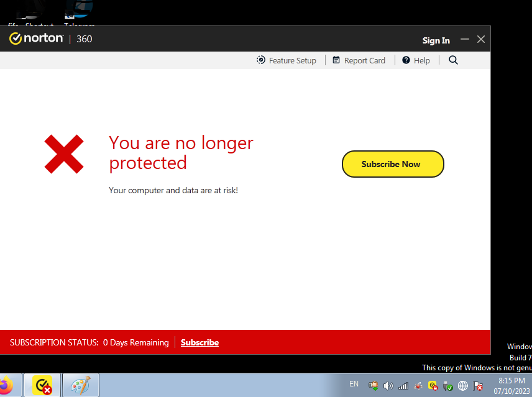This screenshot has width=532, height=397.
Task: Click the USB plug tray icon with green check
Action: (448, 385)
